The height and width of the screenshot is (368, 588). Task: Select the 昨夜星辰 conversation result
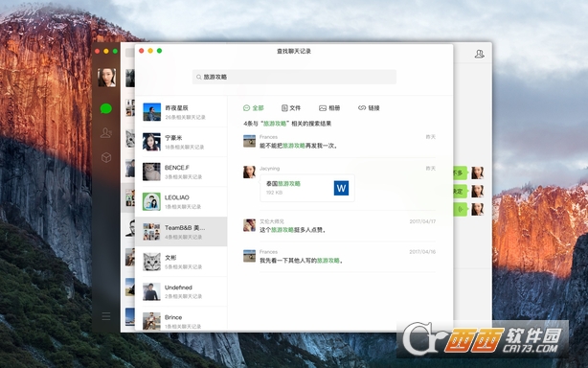coord(181,112)
